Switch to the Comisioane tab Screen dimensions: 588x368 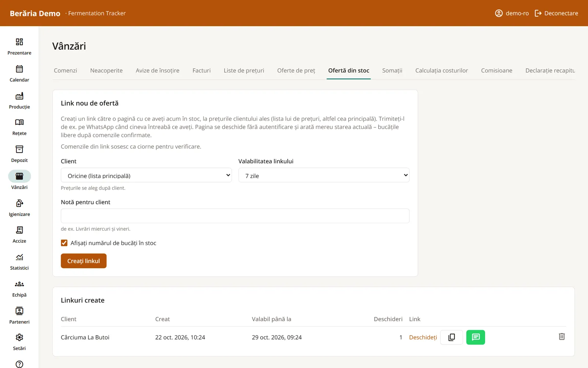[x=496, y=70]
